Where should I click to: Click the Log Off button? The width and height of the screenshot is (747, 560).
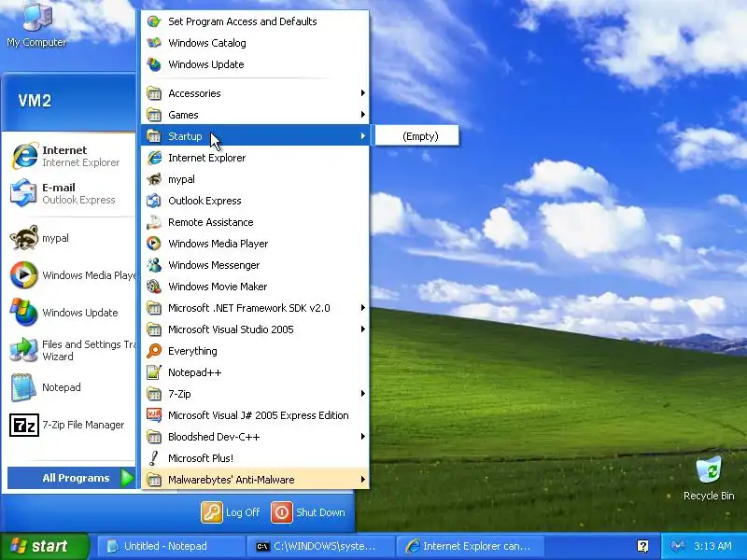[x=231, y=512]
